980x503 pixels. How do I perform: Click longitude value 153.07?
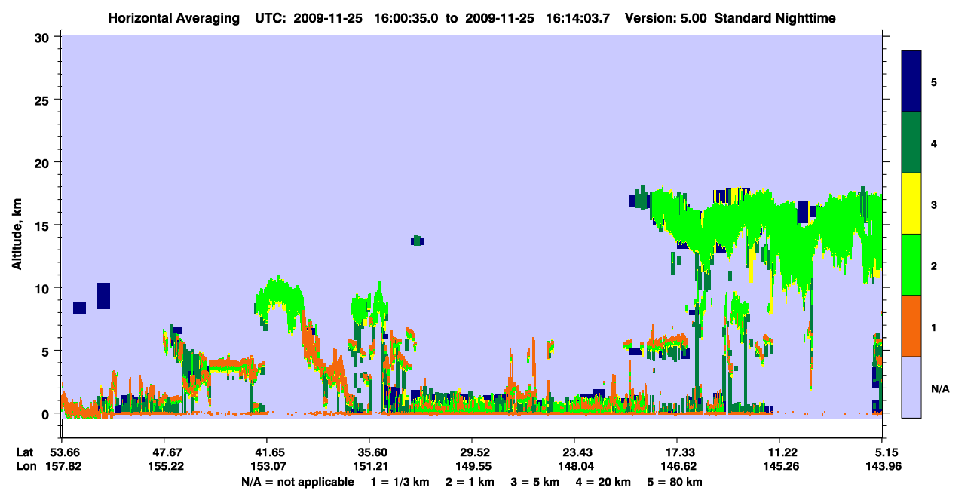[x=267, y=466]
